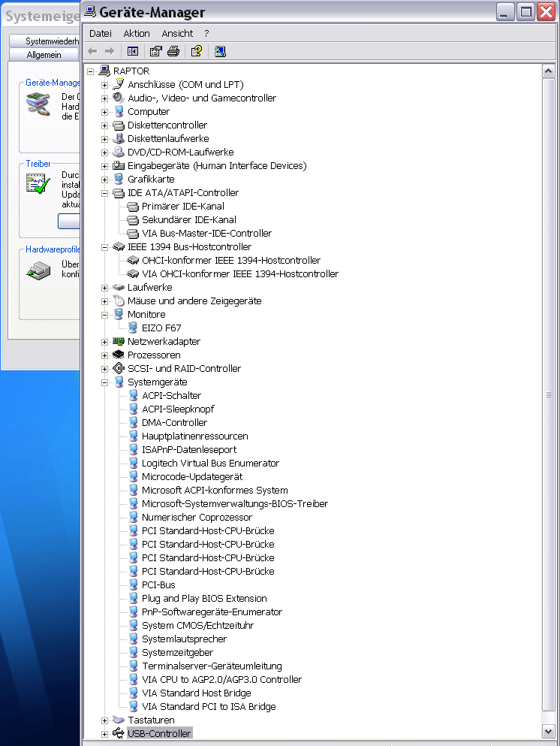Open the Aktion menu

pos(137,34)
